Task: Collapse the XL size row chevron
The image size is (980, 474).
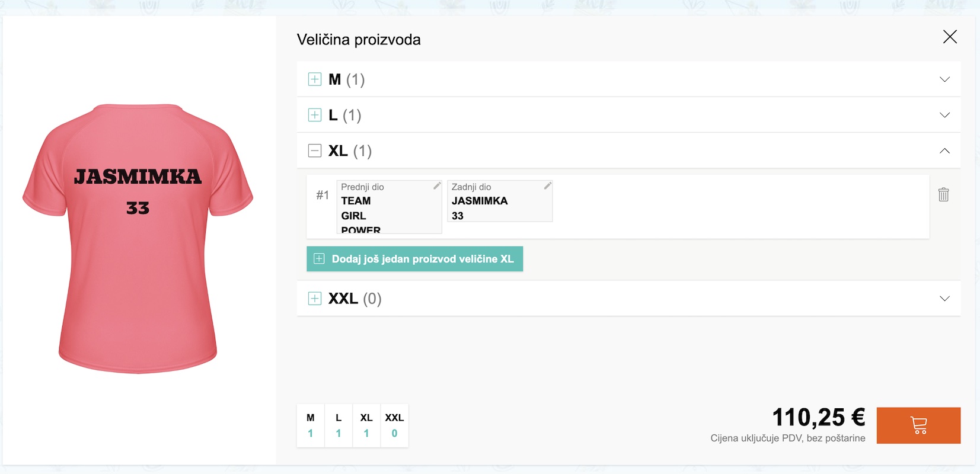Action: [944, 150]
